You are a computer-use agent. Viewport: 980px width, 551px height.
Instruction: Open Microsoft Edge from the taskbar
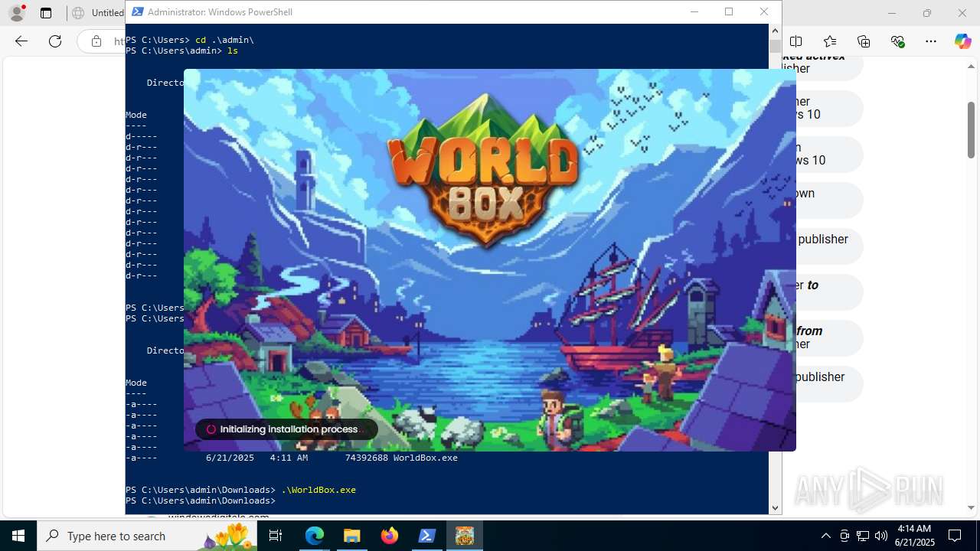pyautogui.click(x=315, y=536)
